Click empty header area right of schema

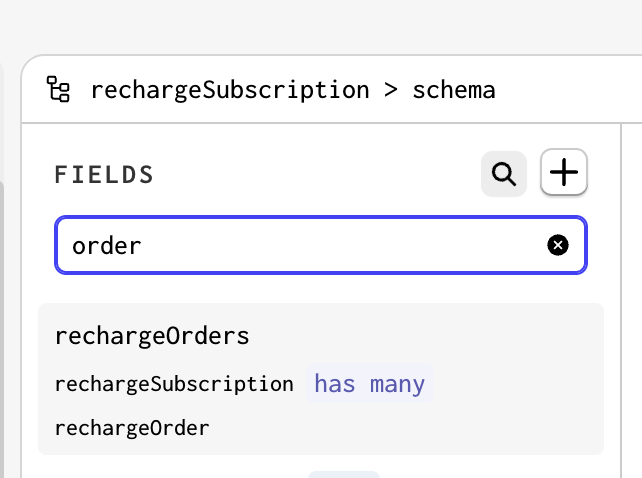pos(569,90)
